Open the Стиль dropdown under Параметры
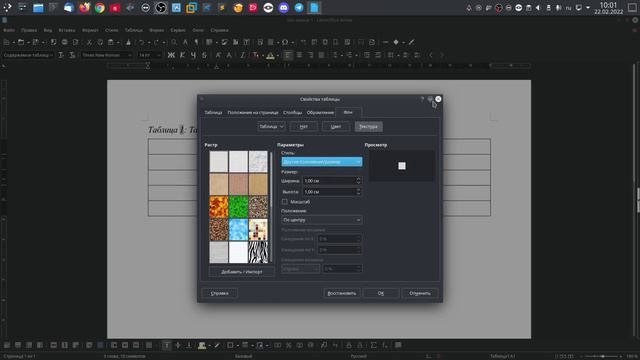The width and height of the screenshot is (640, 360). click(322, 162)
